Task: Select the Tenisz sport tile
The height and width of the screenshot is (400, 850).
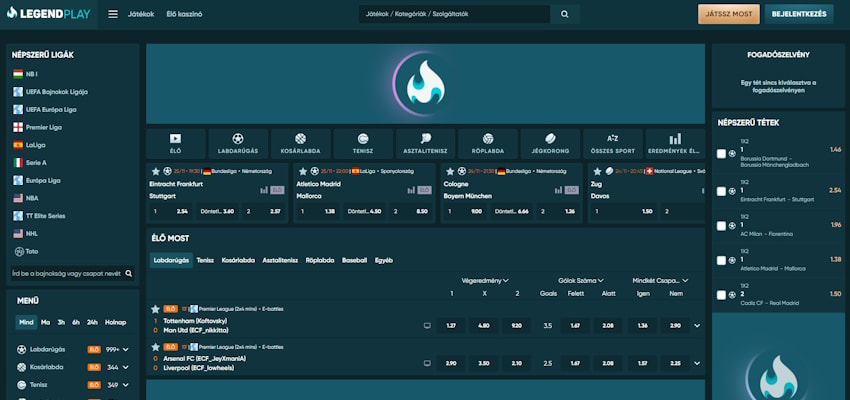Action: [x=363, y=144]
